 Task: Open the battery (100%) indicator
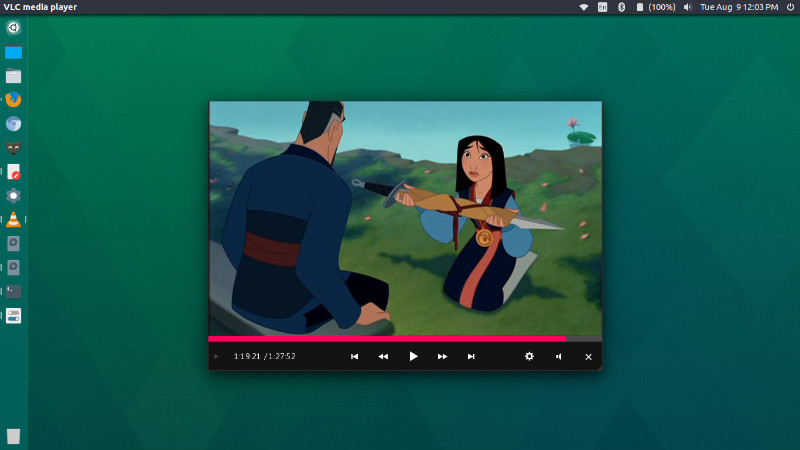click(656, 7)
